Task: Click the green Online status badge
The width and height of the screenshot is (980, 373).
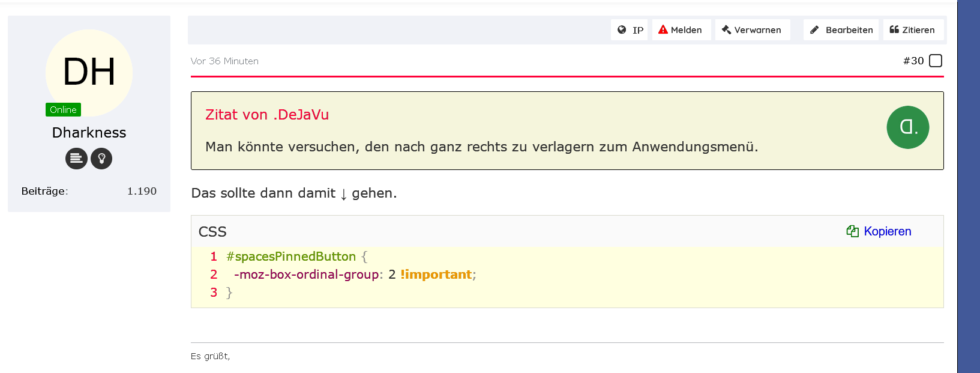Action: (63, 110)
